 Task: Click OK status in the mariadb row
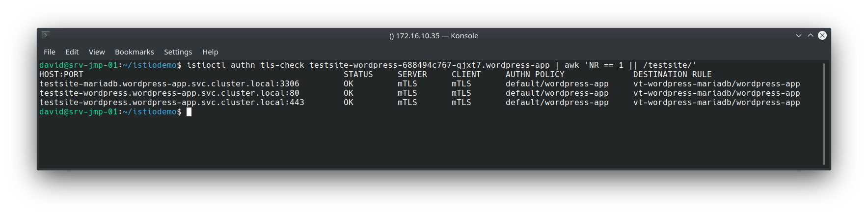(x=349, y=84)
